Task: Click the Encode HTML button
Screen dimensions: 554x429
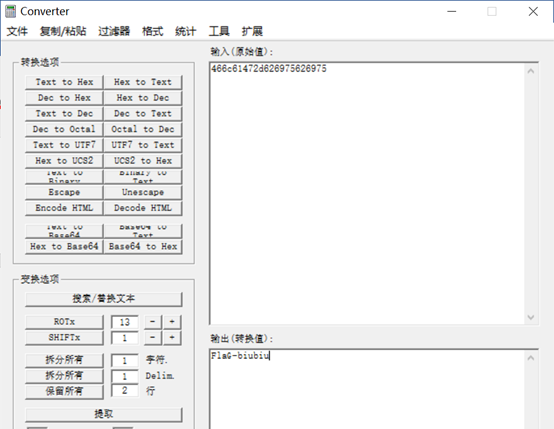Action: 64,208
